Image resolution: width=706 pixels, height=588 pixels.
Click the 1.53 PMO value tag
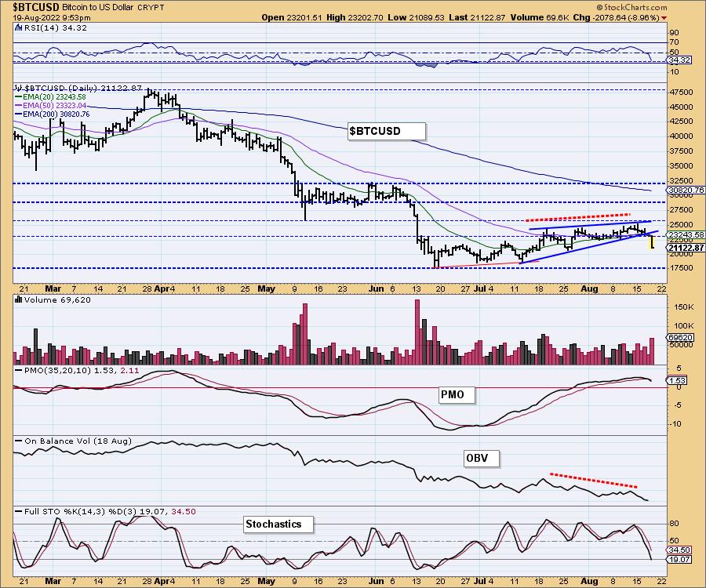677,380
